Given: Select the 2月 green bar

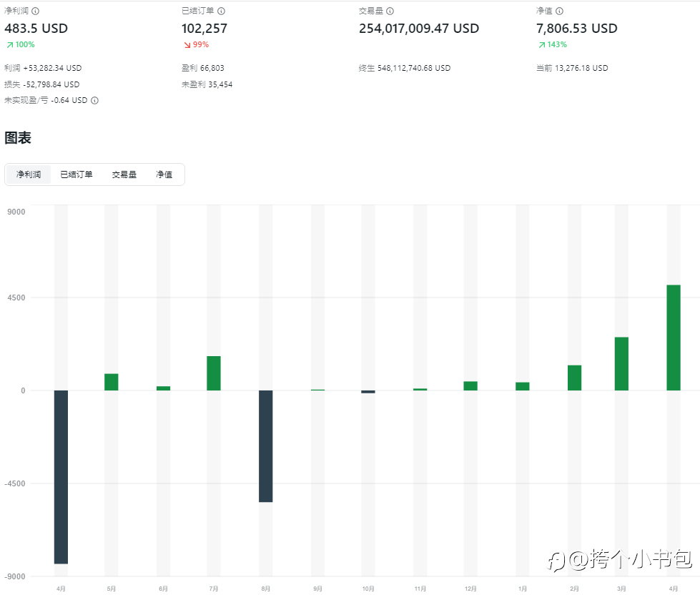Looking at the screenshot, I should coord(574,378).
